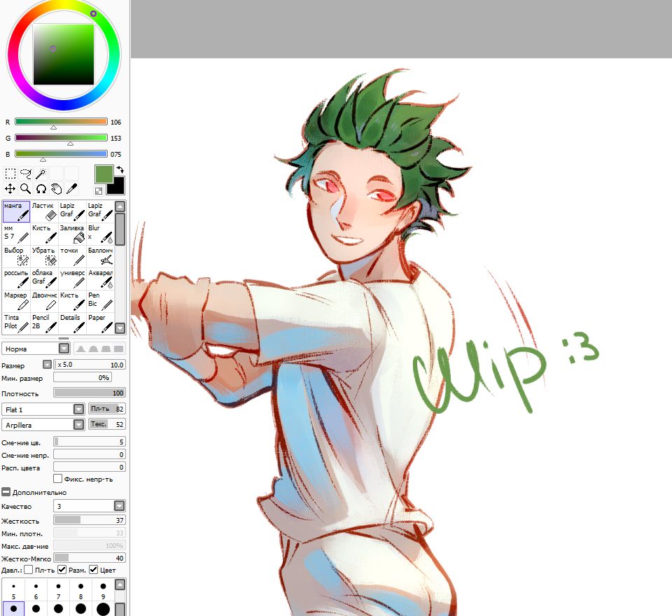This screenshot has width=672, height=616.
Task: Swap foreground and background colors arrow
Action: [120, 170]
